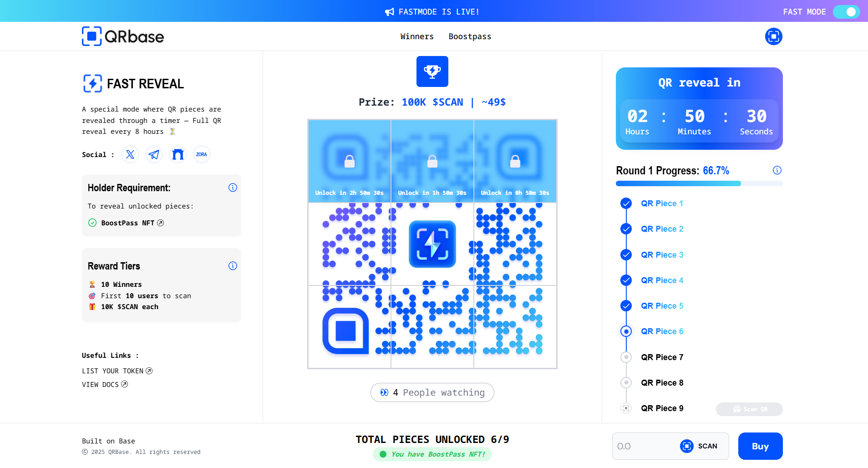Open the ZORA social icon

[x=202, y=154]
